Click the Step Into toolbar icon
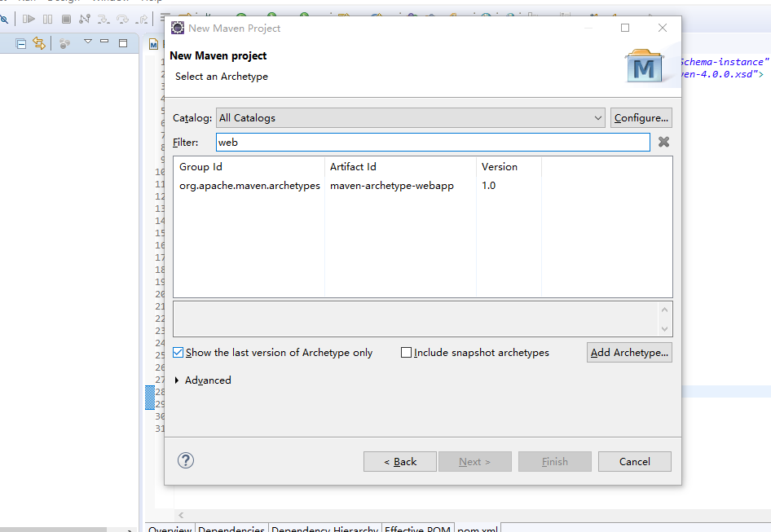 pos(104,20)
